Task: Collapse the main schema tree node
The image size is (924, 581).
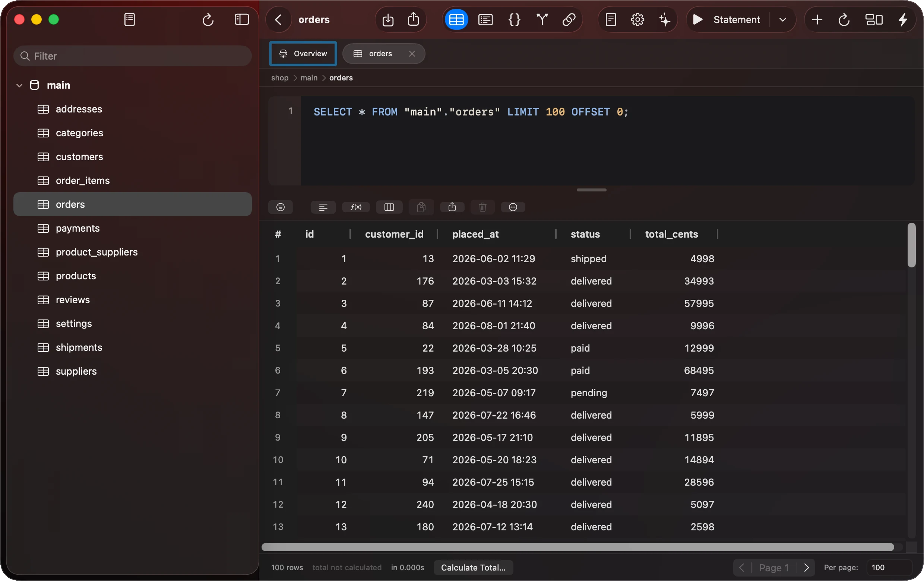Action: 20,85
